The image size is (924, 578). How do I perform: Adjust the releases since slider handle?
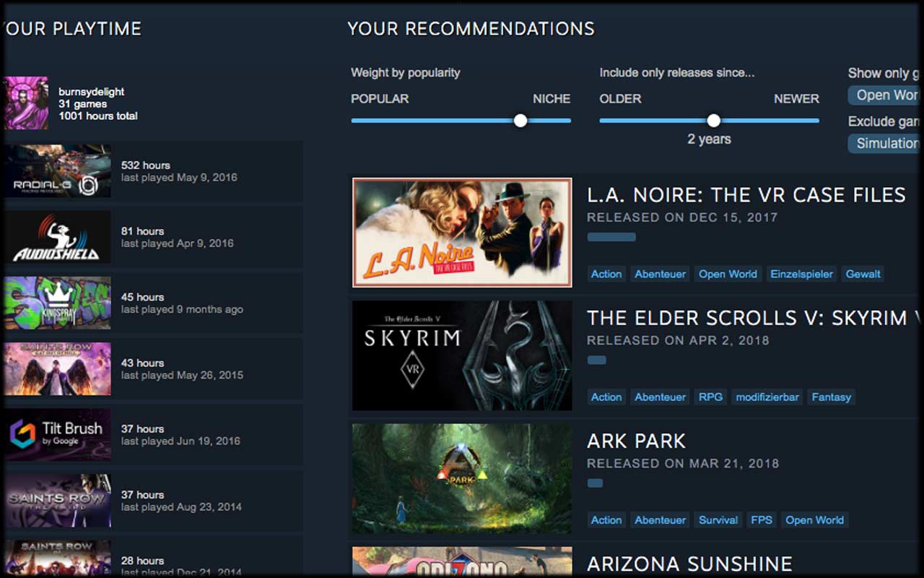[x=714, y=121]
